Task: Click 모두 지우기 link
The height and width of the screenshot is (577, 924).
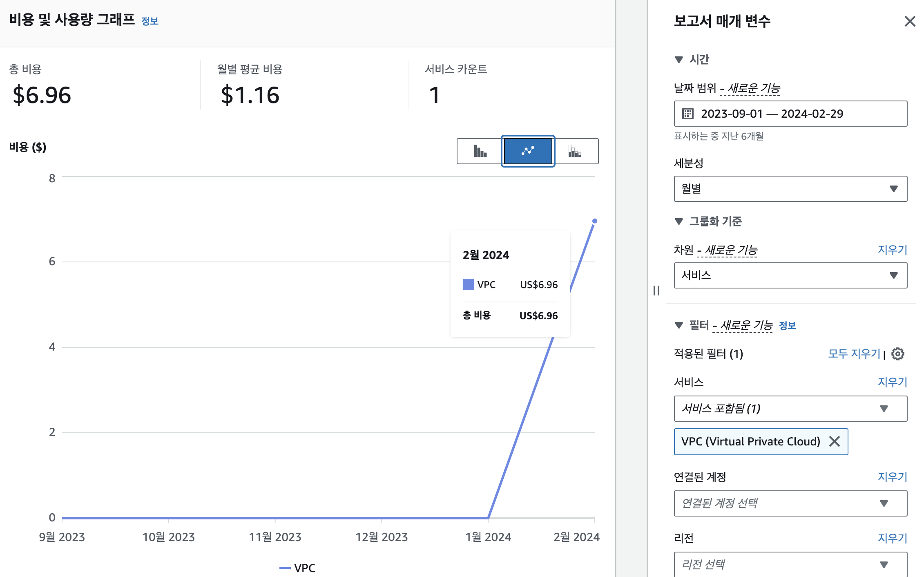Action: point(854,353)
